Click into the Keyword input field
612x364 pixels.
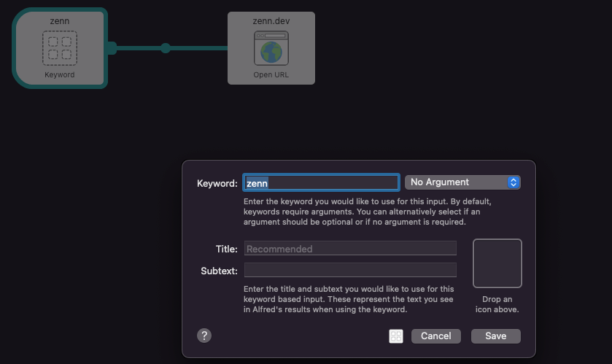click(x=321, y=182)
